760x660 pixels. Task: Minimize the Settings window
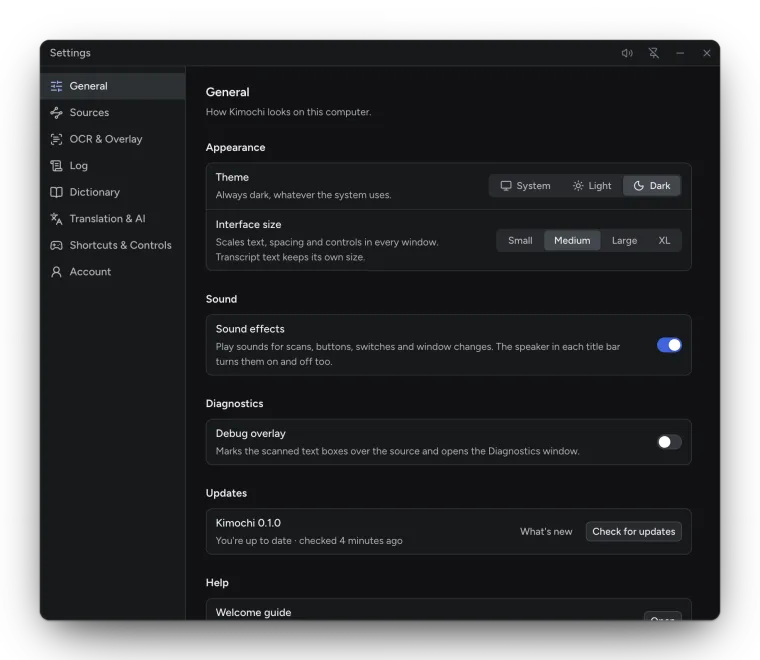[x=681, y=53]
